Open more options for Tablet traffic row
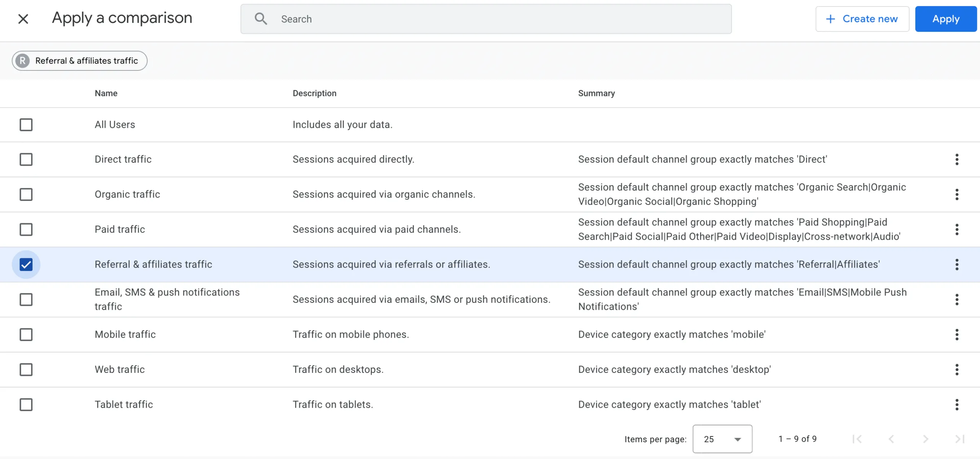 pos(957,405)
